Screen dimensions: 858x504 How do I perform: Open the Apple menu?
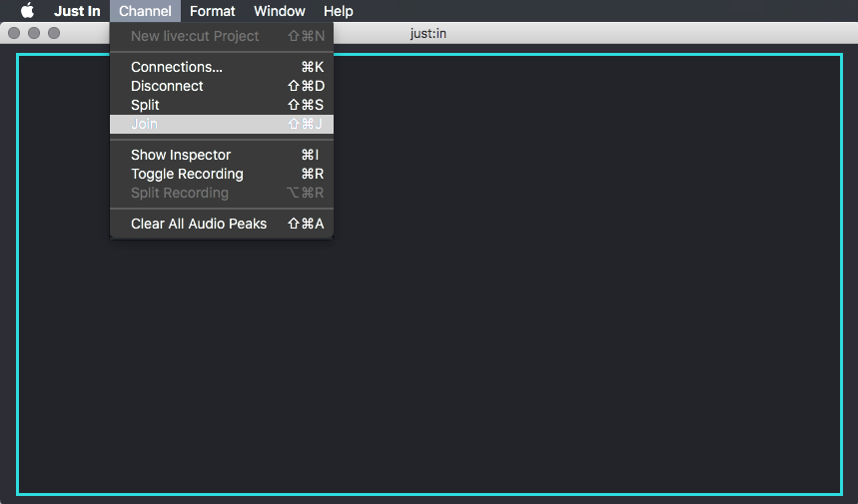[x=27, y=10]
